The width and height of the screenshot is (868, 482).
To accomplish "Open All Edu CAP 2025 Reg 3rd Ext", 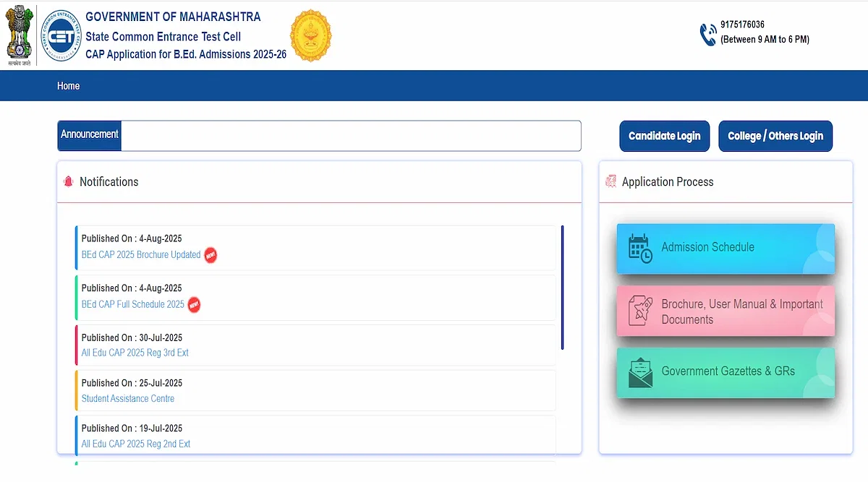I will (135, 353).
